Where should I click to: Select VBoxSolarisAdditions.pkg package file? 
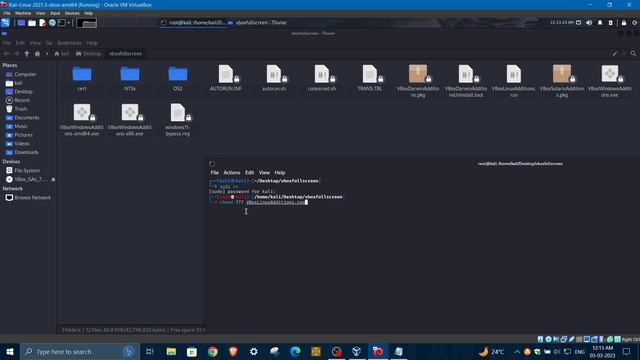click(562, 81)
